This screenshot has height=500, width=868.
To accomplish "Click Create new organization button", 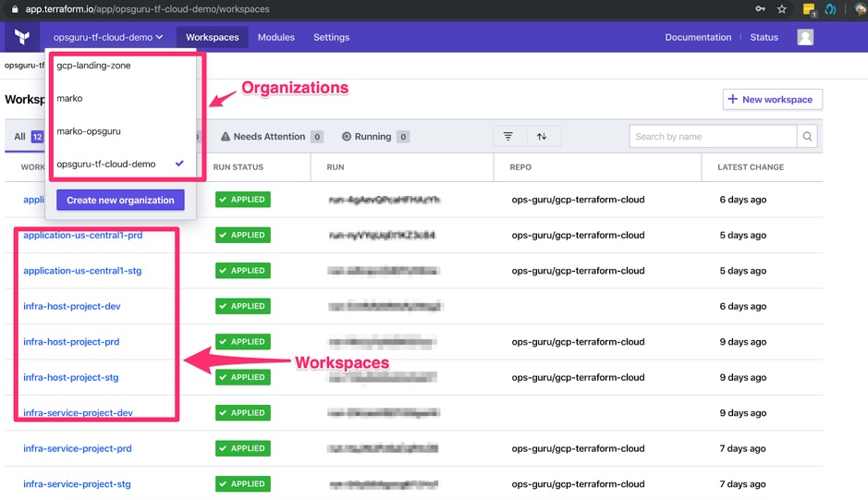I will tap(120, 200).
